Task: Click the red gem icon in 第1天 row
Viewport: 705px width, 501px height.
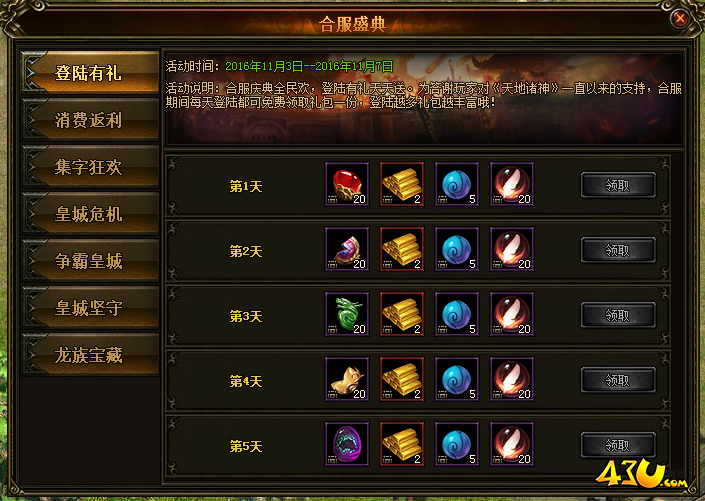Action: click(x=347, y=184)
